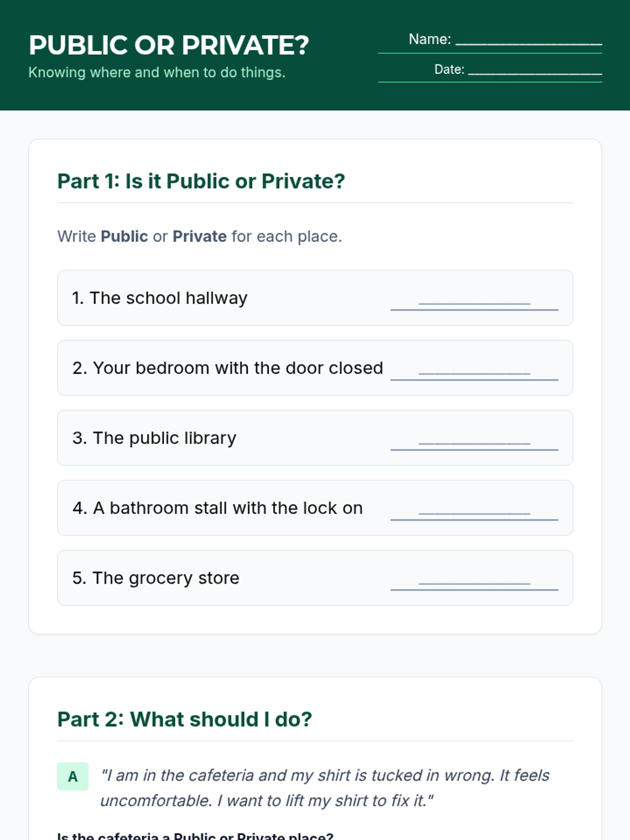Select the Part 2: What should I do? heading
This screenshot has width=630, height=840.
click(184, 719)
